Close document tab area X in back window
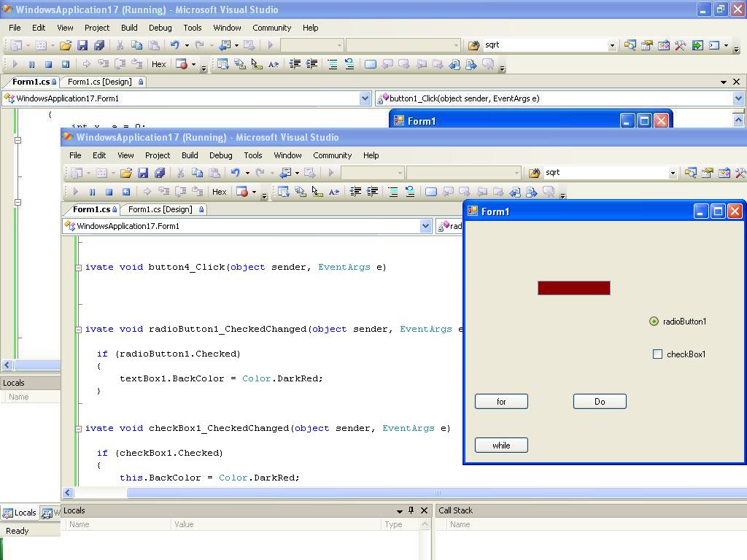 coord(737,82)
